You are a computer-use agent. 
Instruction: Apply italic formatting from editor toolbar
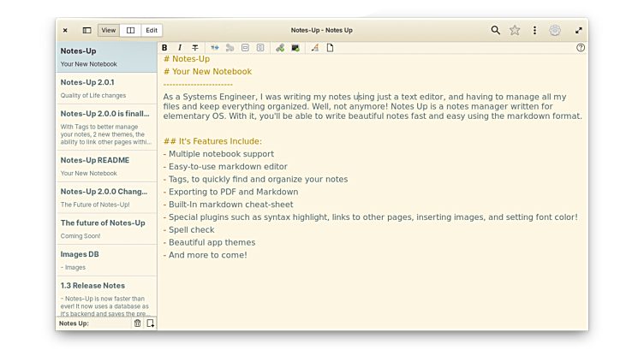[x=179, y=48]
